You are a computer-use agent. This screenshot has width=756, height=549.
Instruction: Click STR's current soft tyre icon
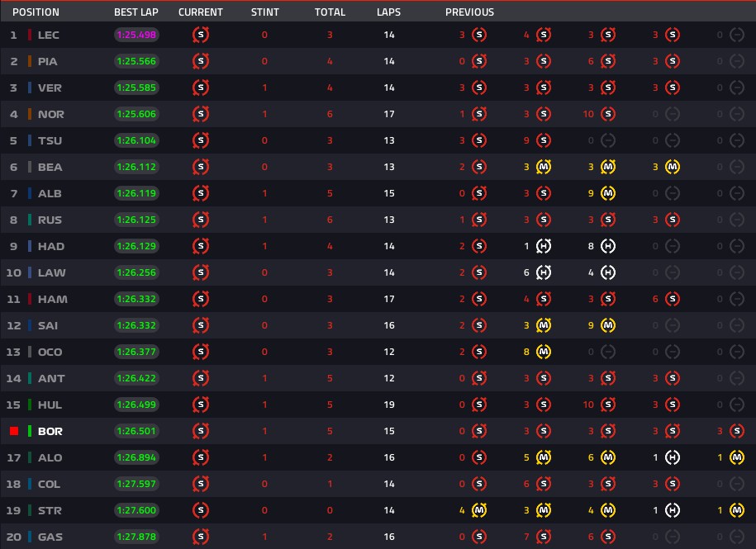[201, 510]
